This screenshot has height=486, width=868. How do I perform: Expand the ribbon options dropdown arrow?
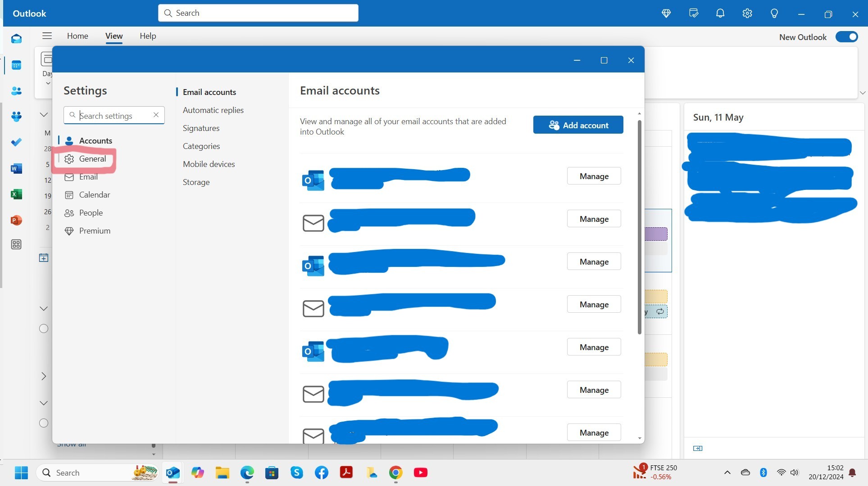coord(862,93)
